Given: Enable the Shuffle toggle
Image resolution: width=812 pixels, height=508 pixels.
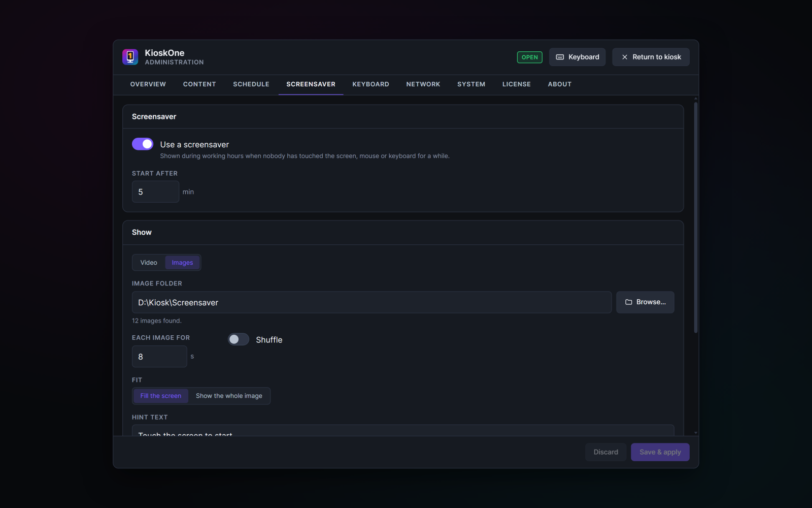Looking at the screenshot, I should pos(239,339).
